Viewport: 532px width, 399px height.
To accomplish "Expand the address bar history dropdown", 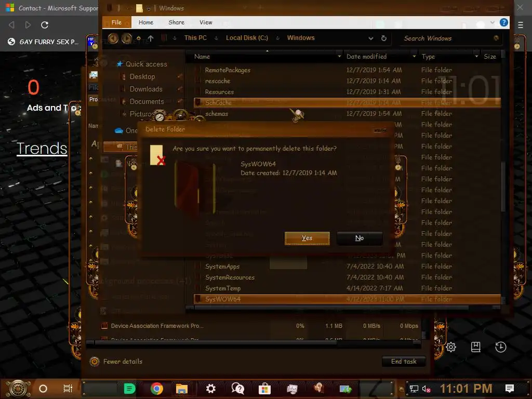I will tap(371, 38).
